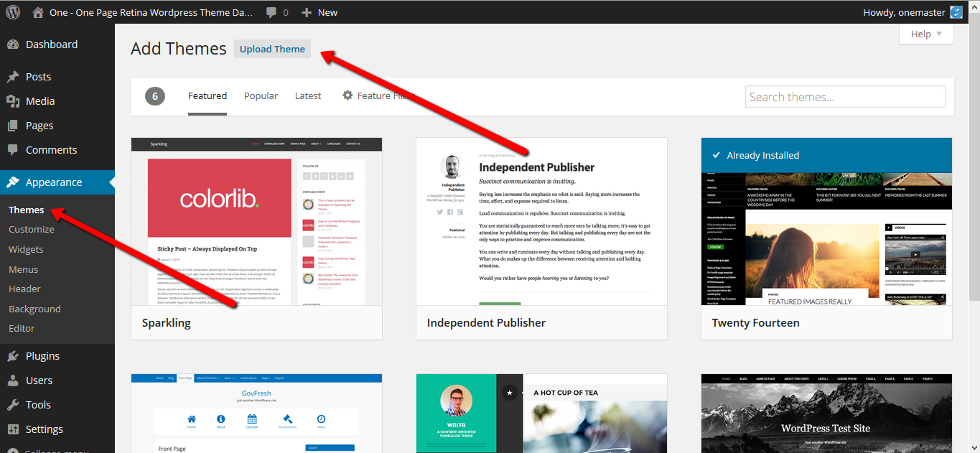The height and width of the screenshot is (453, 980).
Task: Click the Twenty Fourteen theme name
Action: click(755, 323)
